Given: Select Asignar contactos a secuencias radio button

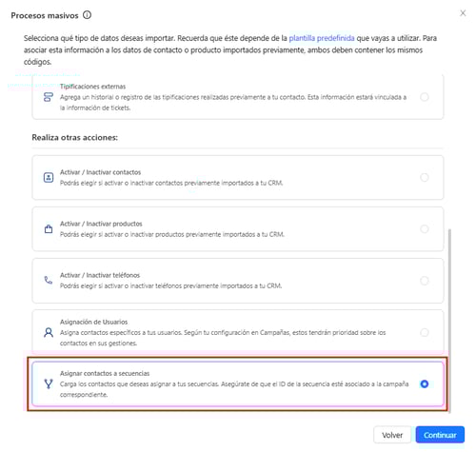Looking at the screenshot, I should 425,383.
